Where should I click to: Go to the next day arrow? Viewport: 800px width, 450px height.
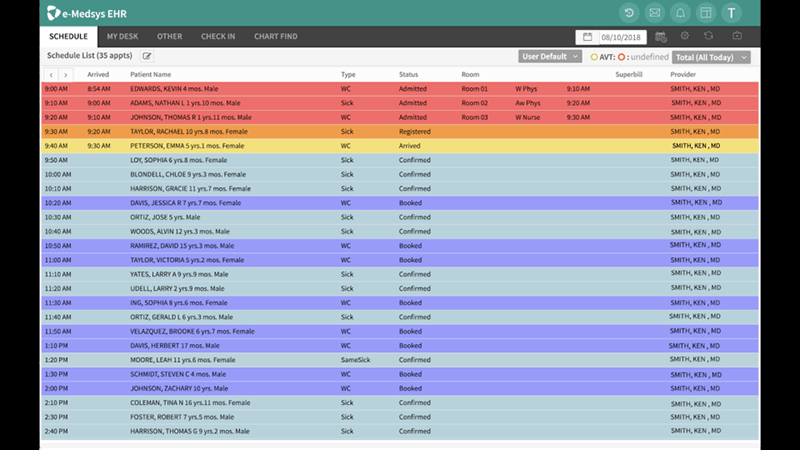click(x=65, y=75)
